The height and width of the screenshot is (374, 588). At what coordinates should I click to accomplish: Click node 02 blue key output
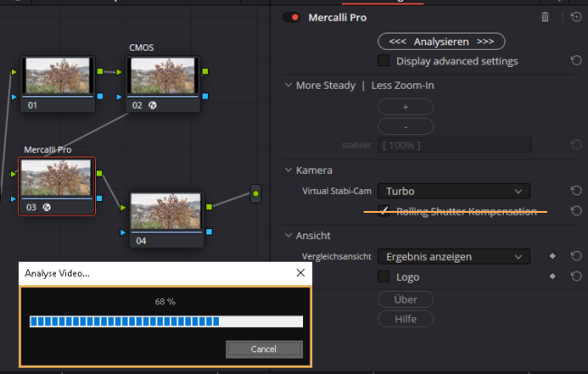coord(205,96)
